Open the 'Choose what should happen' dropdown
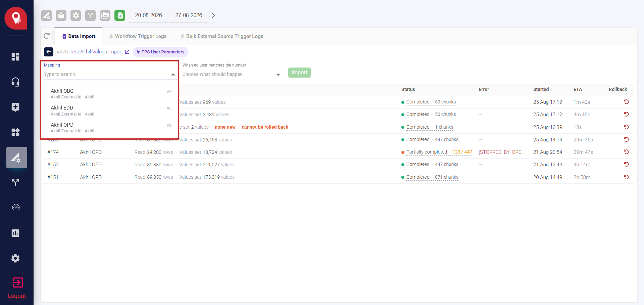This screenshot has height=305, width=644. pos(233,74)
